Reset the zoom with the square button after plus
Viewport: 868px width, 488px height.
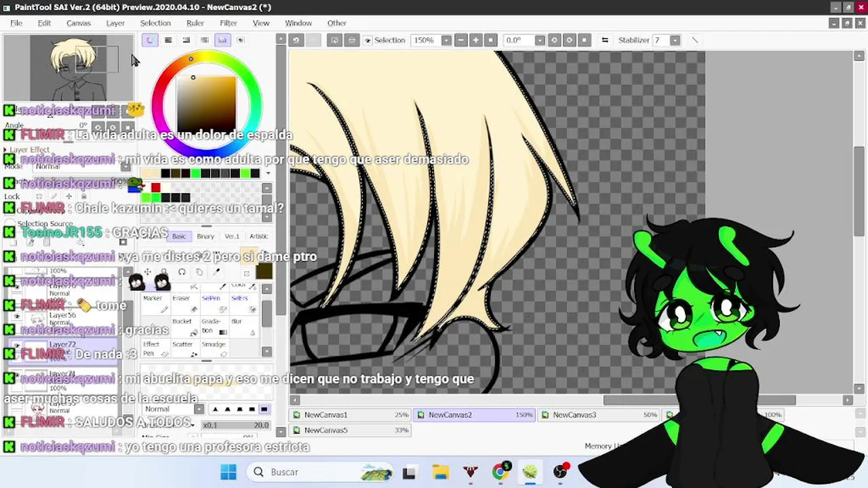point(491,40)
